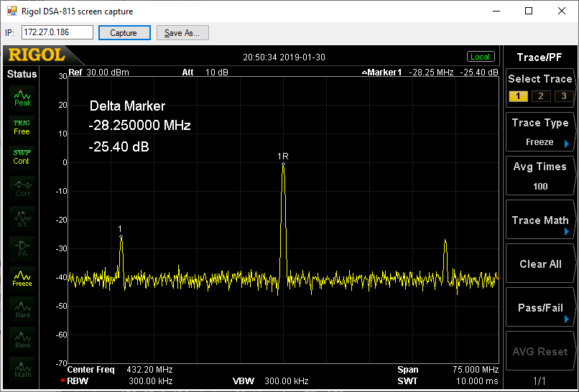Click the Corr status icon
Image resolution: width=579 pixels, height=392 pixels.
pos(22,188)
